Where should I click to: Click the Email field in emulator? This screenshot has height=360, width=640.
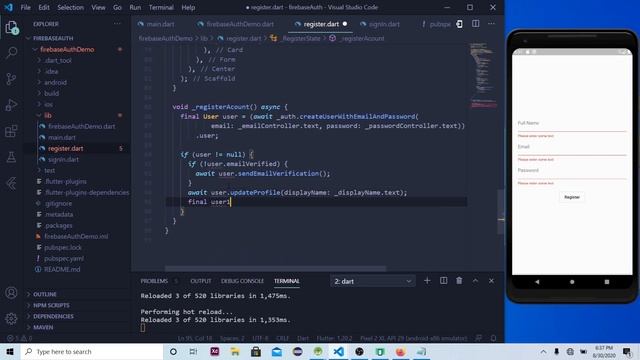tap(571, 148)
